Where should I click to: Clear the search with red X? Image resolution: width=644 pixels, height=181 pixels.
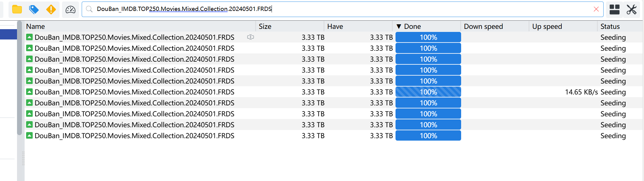596,9
